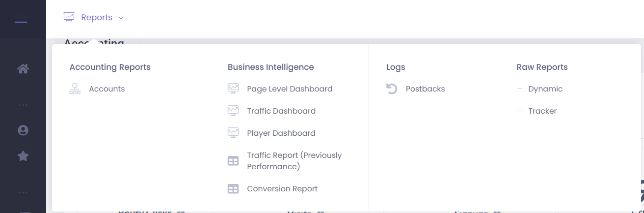Click the user profile icon in sidebar
The height and width of the screenshot is (213, 644).
click(23, 130)
